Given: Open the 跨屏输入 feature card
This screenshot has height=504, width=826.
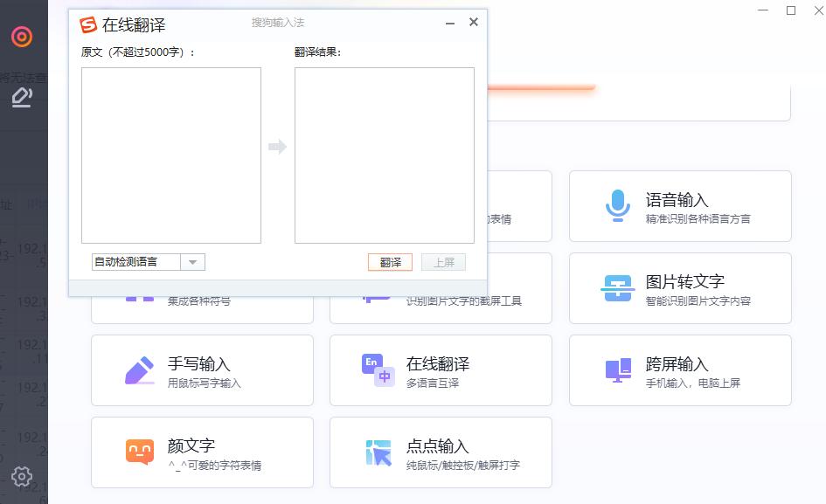Looking at the screenshot, I should pyautogui.click(x=680, y=369).
